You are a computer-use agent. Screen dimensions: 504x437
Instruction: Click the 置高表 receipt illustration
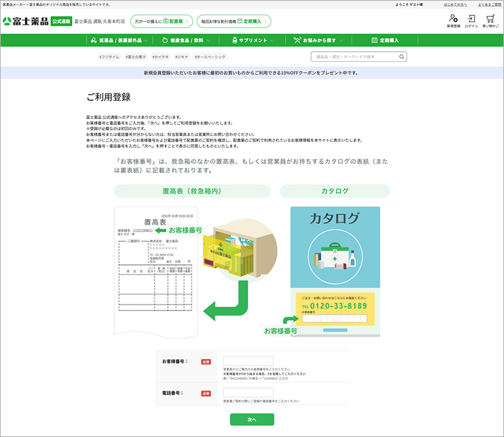(x=156, y=272)
